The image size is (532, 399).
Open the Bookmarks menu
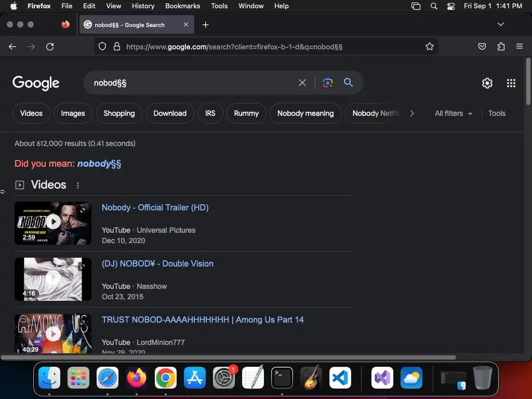tap(182, 6)
